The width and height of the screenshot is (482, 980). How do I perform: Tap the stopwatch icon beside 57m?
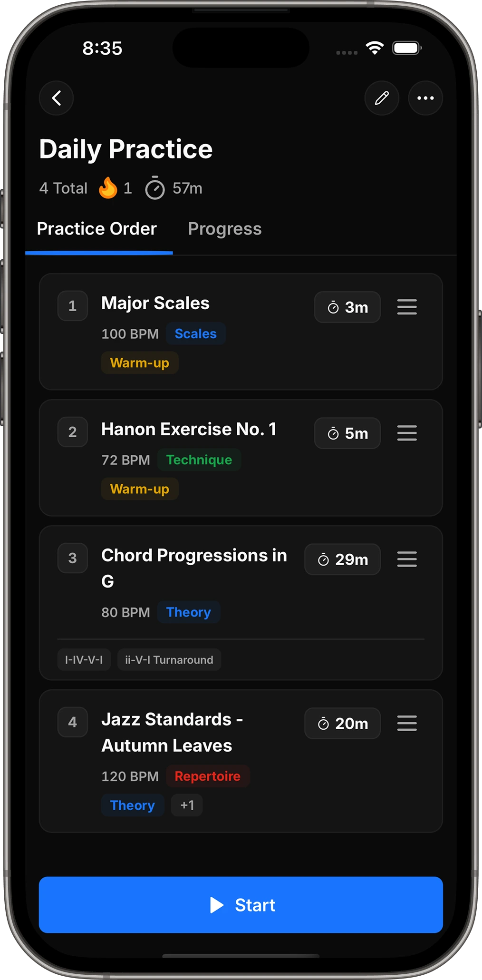click(155, 188)
